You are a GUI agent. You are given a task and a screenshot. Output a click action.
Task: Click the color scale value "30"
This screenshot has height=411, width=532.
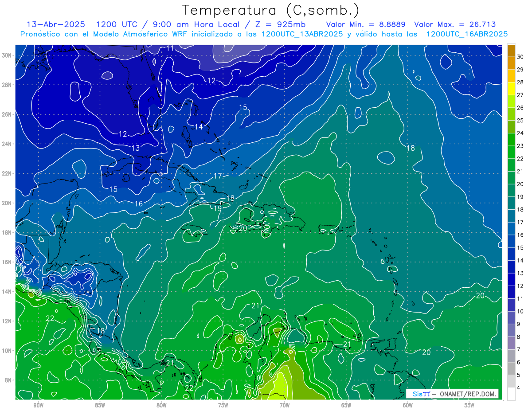[520, 57]
